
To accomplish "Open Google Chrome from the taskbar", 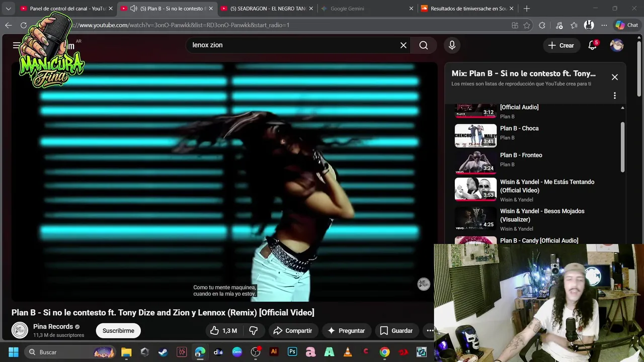I will pos(384,352).
